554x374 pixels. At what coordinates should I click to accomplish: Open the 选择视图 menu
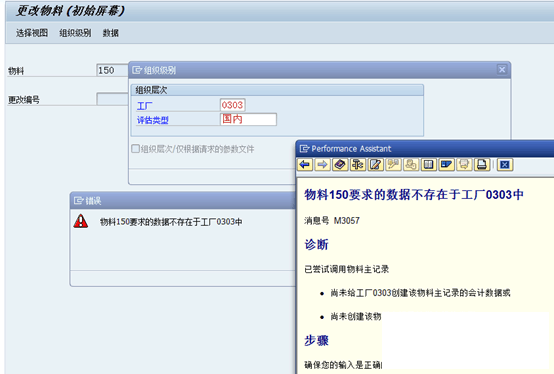click(x=32, y=33)
